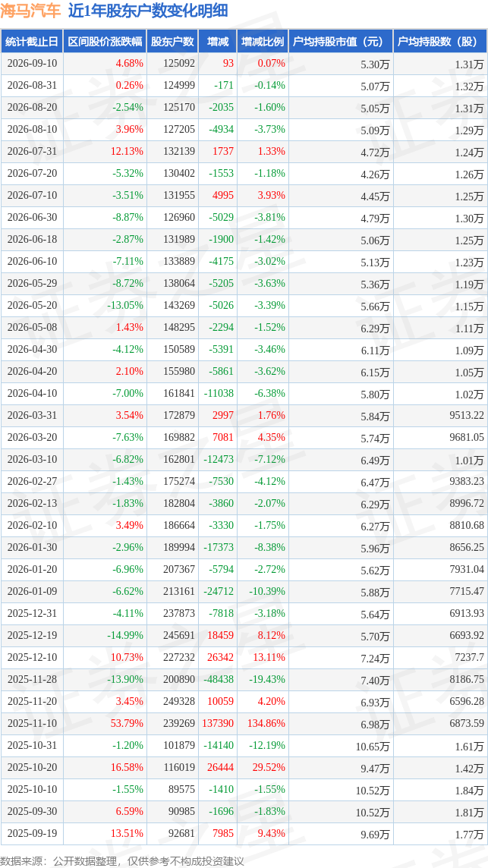
Task: Click the 户均持股数（股） column header
Action: (440, 42)
